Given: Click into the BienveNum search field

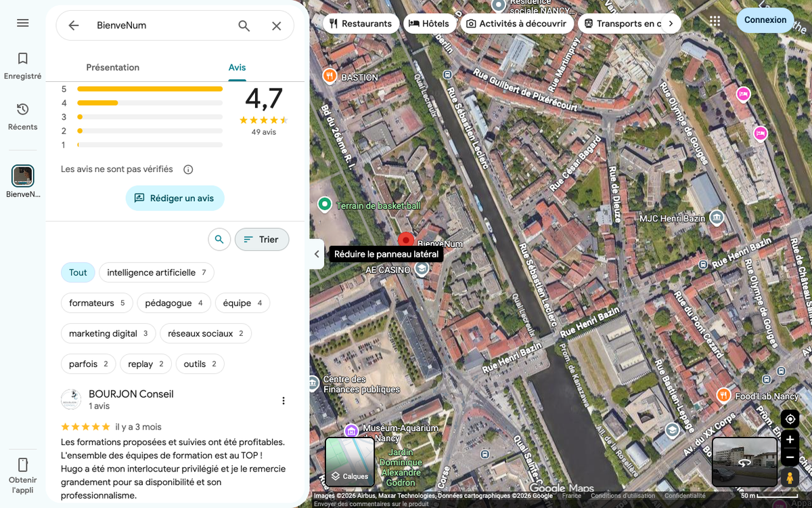Looking at the screenshot, I should (x=160, y=26).
